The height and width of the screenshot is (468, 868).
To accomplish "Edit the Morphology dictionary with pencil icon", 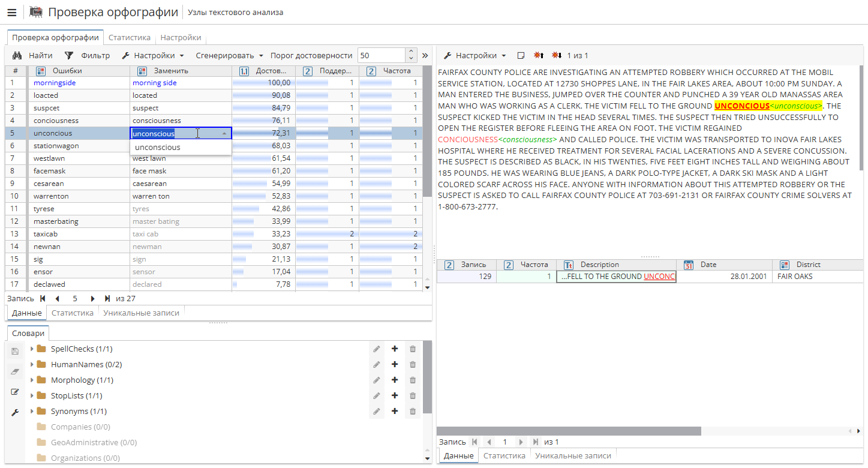I will point(377,380).
